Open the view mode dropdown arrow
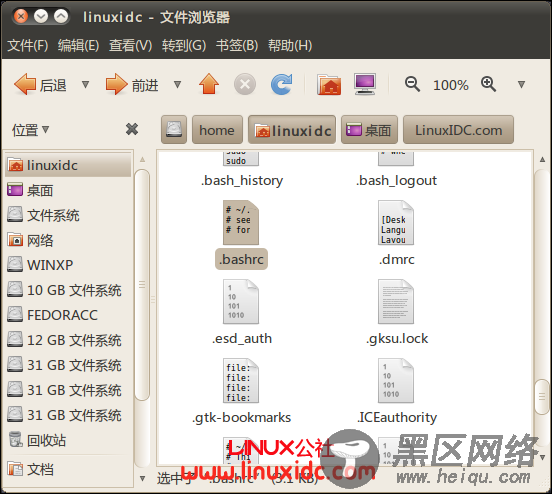 coord(521,85)
